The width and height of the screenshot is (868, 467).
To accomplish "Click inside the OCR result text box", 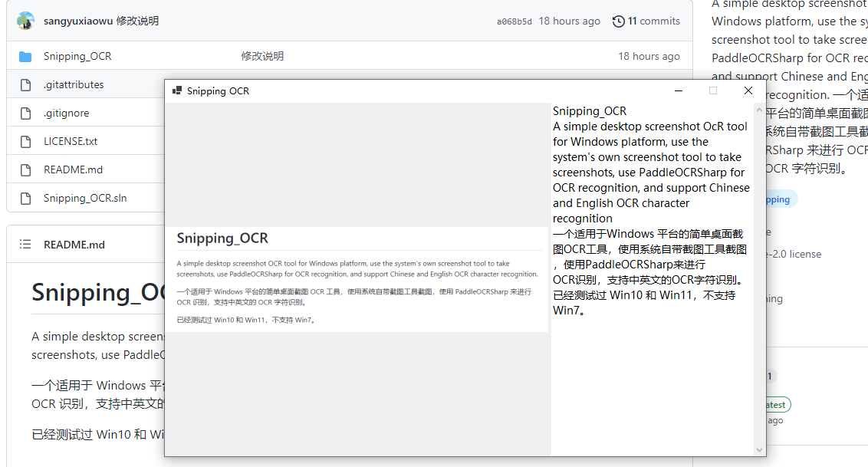I will click(x=652, y=279).
